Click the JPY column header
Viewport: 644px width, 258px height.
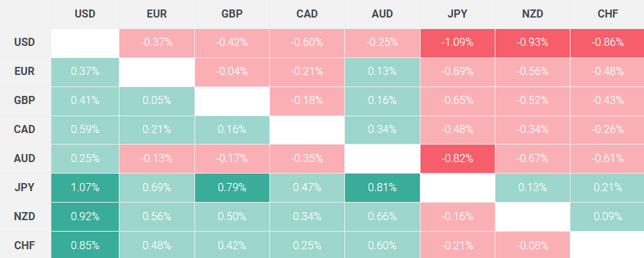click(458, 14)
